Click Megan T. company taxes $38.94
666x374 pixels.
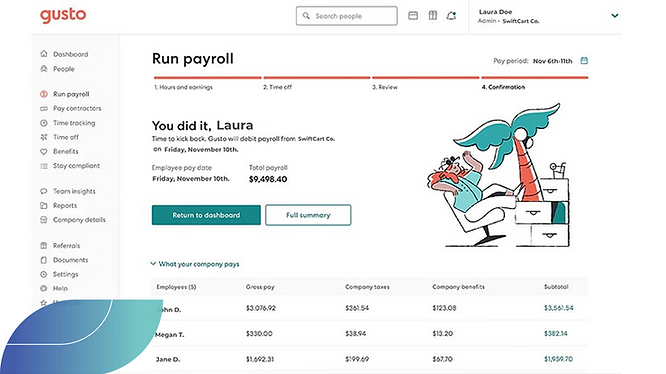tap(356, 334)
